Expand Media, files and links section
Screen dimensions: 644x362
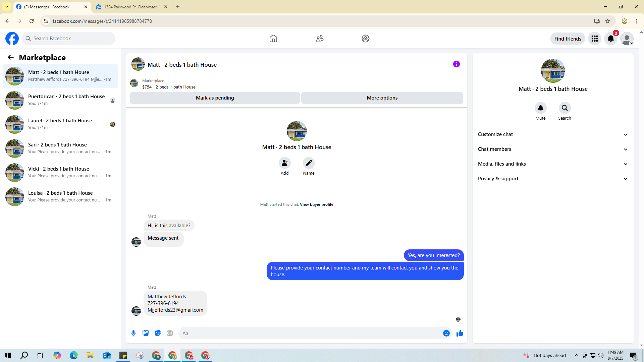pyautogui.click(x=553, y=164)
